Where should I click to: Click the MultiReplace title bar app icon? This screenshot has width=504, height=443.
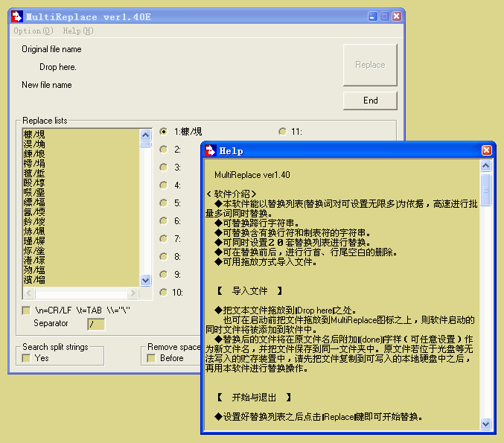(17, 16)
